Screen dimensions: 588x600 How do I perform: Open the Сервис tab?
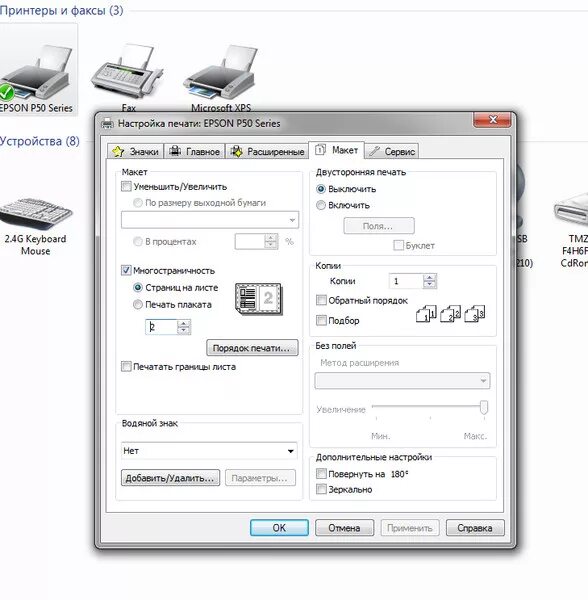pos(392,152)
